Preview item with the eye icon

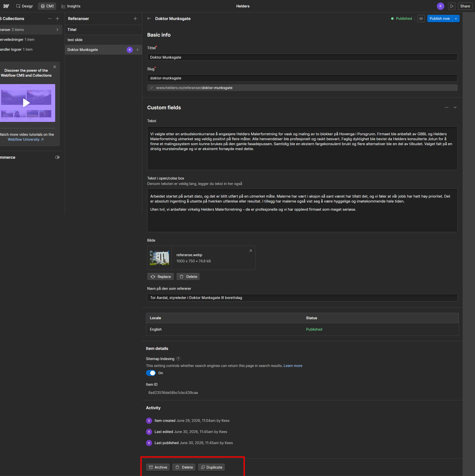coord(421,19)
